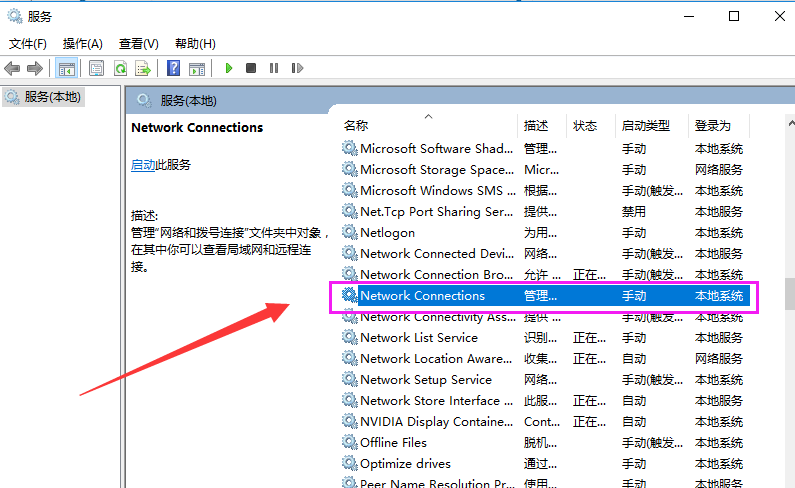Select the Net.Tcp Port Sharing Ser... row
The image size is (795, 488).
pos(545,212)
